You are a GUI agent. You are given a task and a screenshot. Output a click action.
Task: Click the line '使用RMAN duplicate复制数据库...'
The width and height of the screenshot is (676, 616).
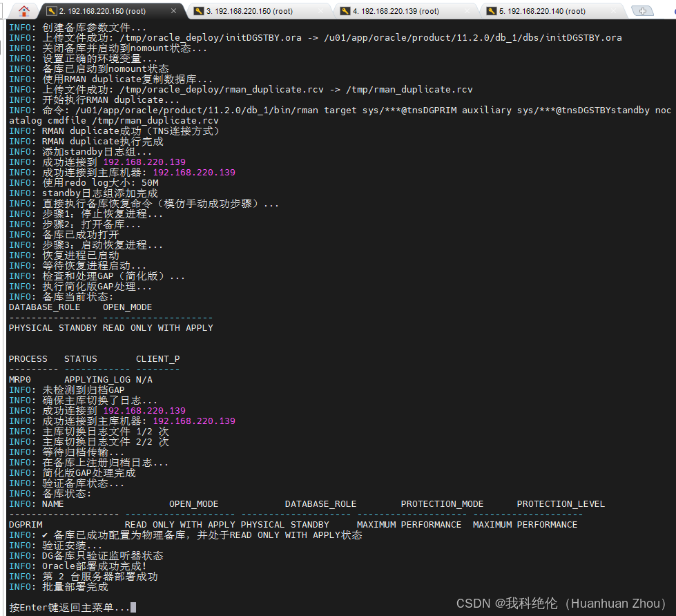click(x=110, y=79)
